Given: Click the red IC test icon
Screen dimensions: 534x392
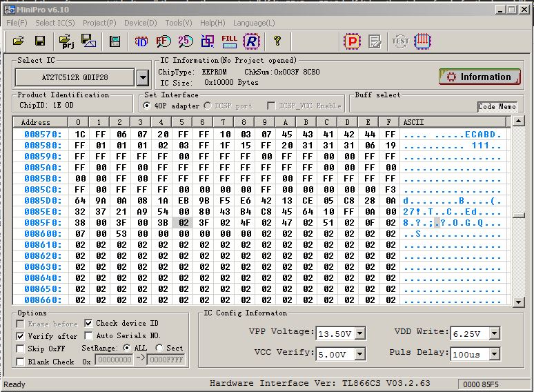Looking at the screenshot, I should pyautogui.click(x=422, y=41).
